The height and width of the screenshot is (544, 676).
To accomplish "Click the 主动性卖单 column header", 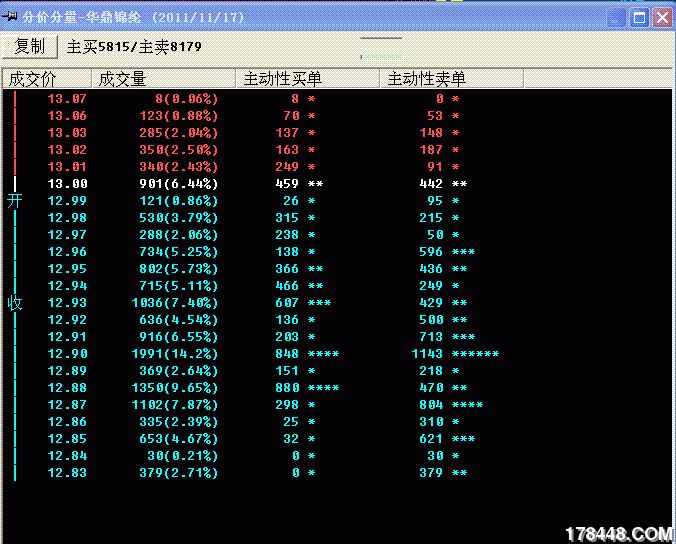I will coord(451,79).
